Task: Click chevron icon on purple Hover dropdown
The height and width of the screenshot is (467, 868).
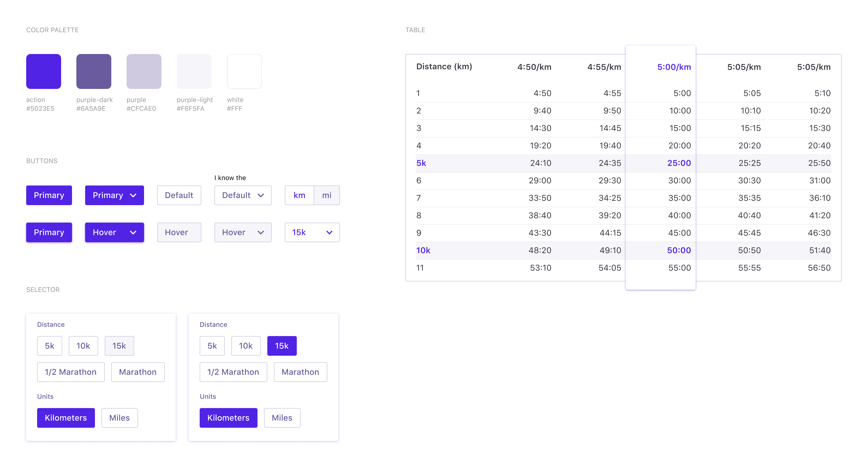Action: (133, 232)
